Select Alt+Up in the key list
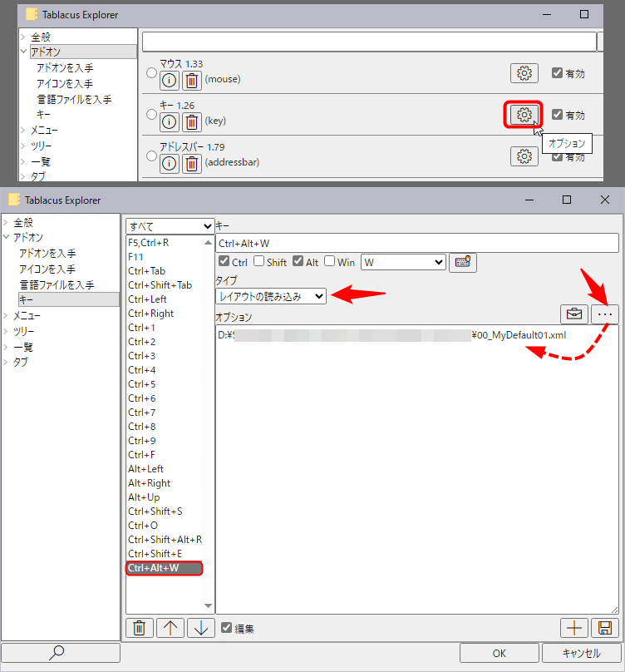 point(144,497)
